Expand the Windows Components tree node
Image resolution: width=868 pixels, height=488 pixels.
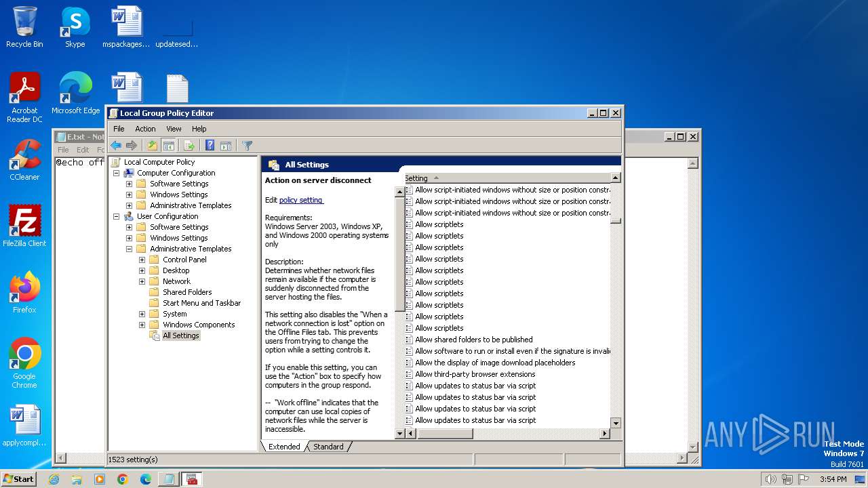point(142,325)
